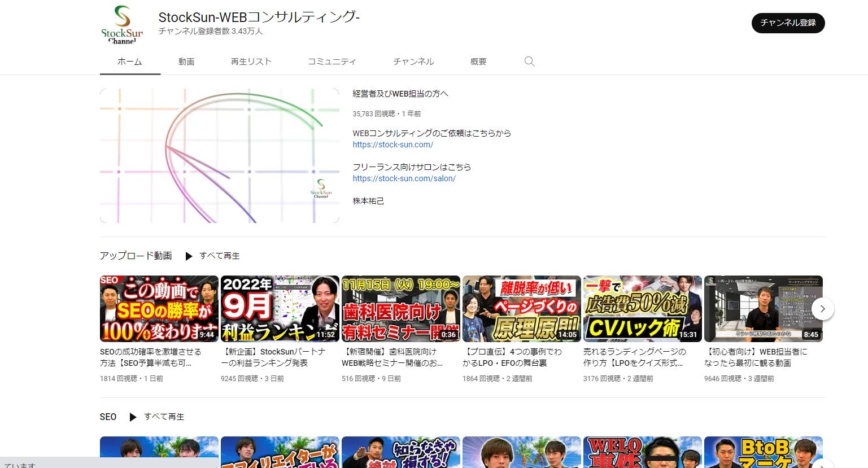Click the play icon beside the SEO section
This screenshot has height=468, width=868.
133,417
